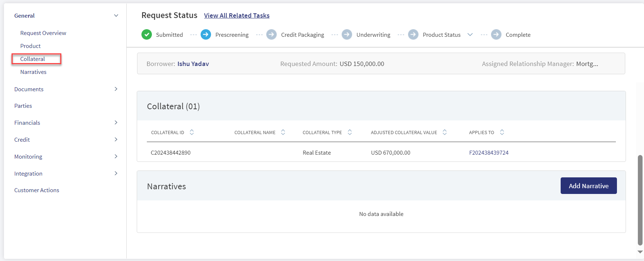
Task: Click the Underwriting stage arrow icon
Action: tap(347, 35)
